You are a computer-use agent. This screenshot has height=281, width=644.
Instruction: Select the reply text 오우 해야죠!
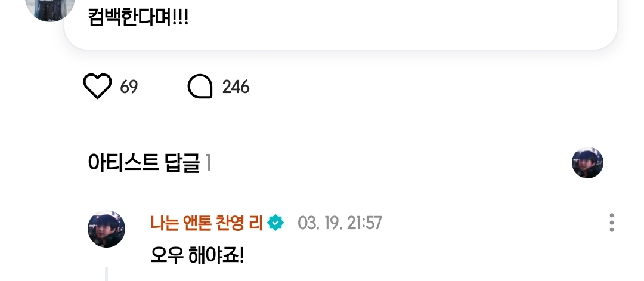click(197, 256)
